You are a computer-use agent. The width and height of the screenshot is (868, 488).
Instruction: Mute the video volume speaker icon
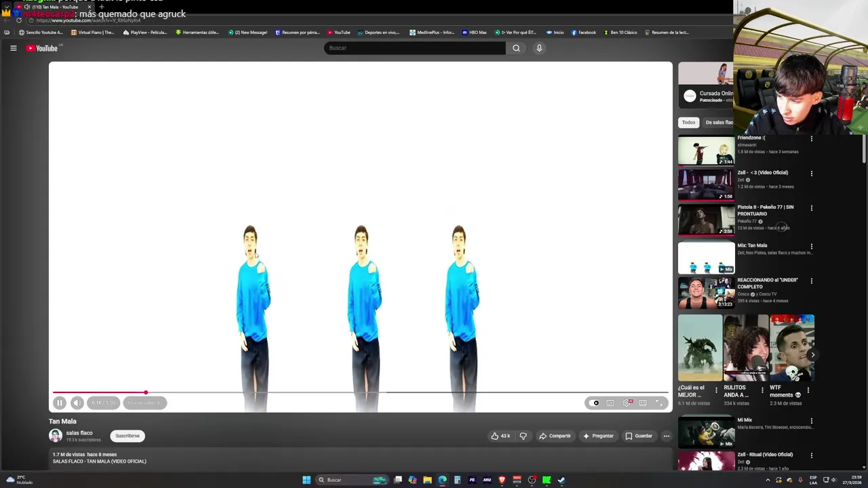[x=77, y=403]
